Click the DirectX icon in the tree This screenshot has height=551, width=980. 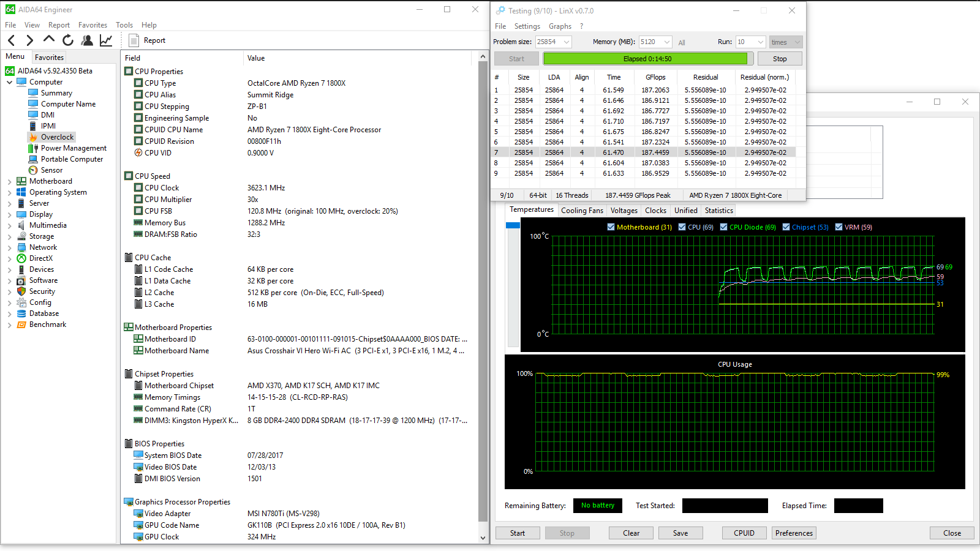click(21, 258)
